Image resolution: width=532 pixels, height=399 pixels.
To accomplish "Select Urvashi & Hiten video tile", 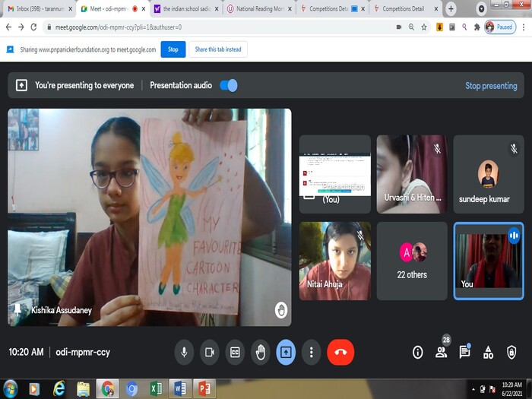I will click(412, 174).
